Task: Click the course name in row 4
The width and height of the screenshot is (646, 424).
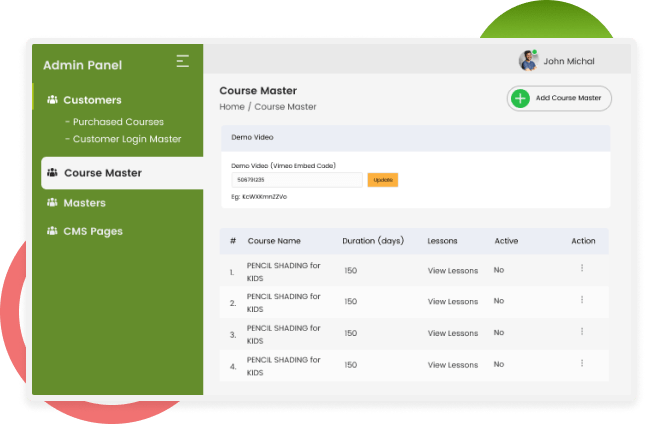Action: 283,366
